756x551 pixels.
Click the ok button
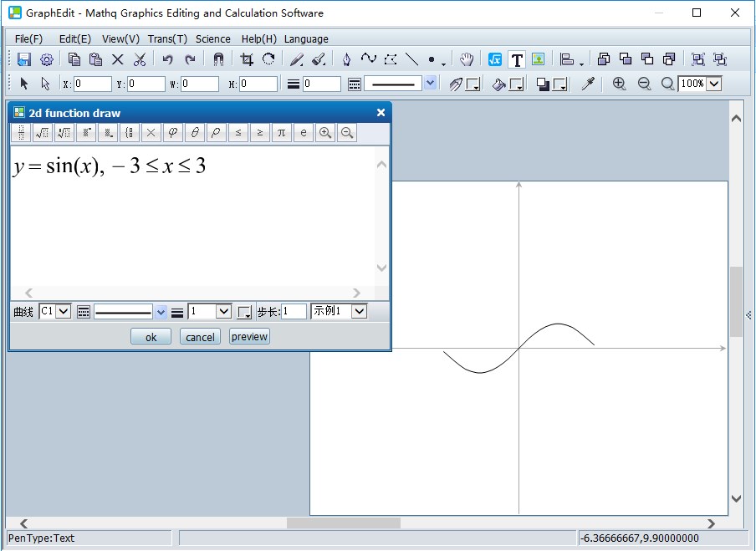click(x=151, y=337)
